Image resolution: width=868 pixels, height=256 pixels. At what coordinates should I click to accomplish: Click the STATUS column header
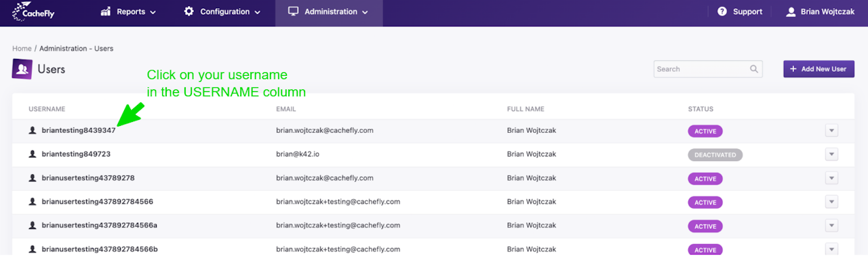coord(701,109)
